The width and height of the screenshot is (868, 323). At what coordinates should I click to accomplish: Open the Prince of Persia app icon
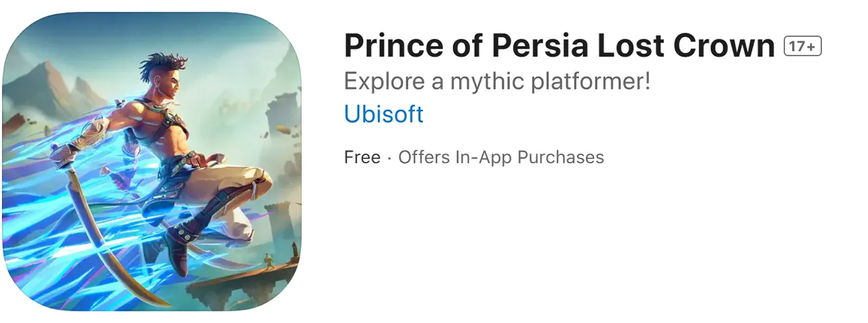pyautogui.click(x=152, y=161)
